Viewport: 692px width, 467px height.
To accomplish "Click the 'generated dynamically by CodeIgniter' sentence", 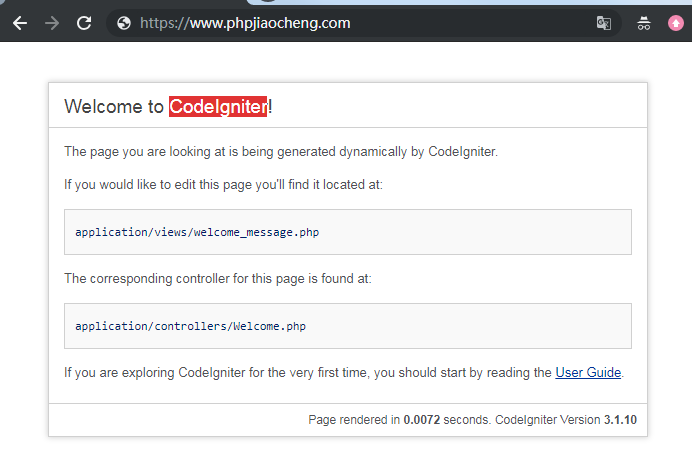I will pos(281,151).
